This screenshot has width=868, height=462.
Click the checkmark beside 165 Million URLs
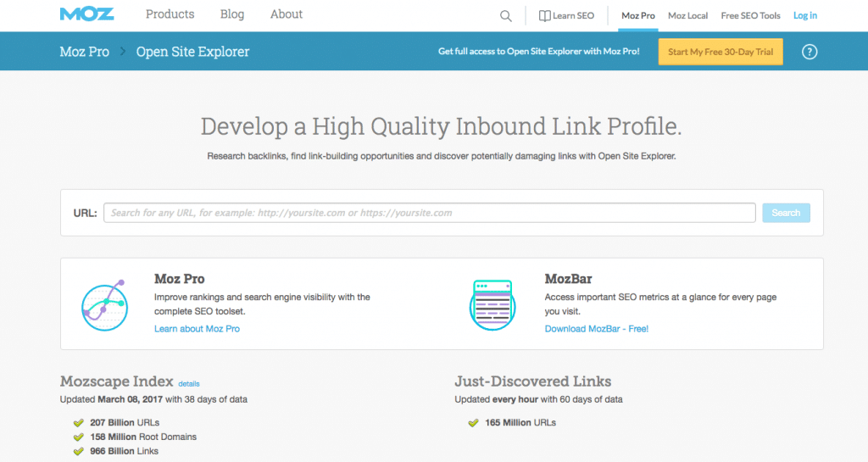473,423
